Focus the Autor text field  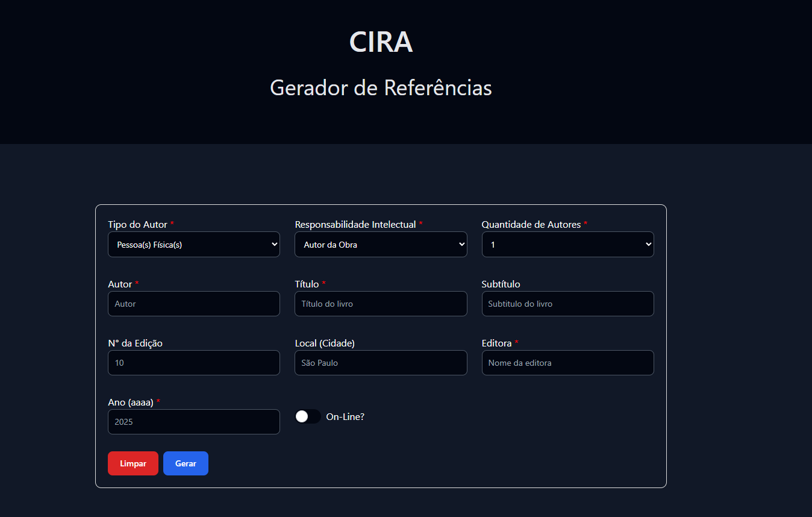pyautogui.click(x=193, y=304)
